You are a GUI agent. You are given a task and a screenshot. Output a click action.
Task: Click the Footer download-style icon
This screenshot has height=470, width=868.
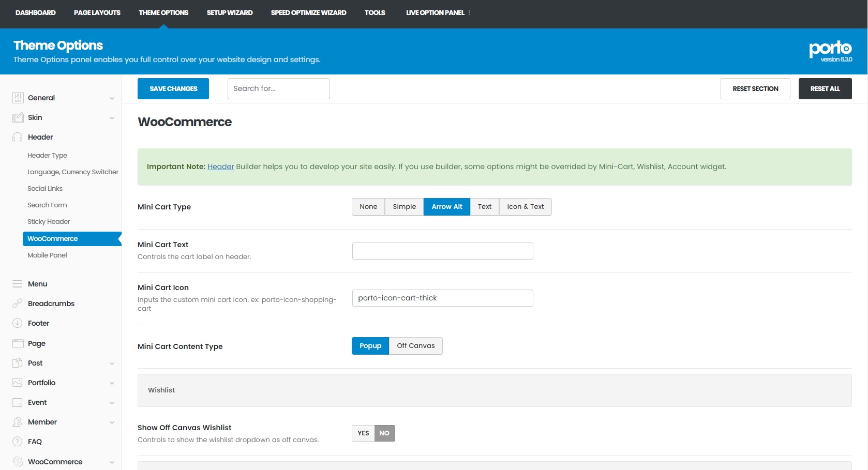(17, 323)
